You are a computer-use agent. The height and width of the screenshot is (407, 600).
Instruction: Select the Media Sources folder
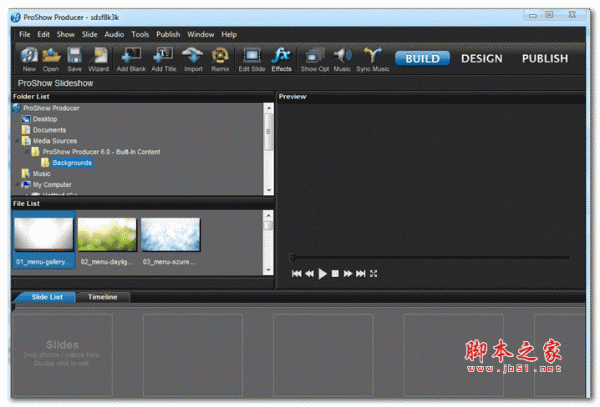point(55,141)
